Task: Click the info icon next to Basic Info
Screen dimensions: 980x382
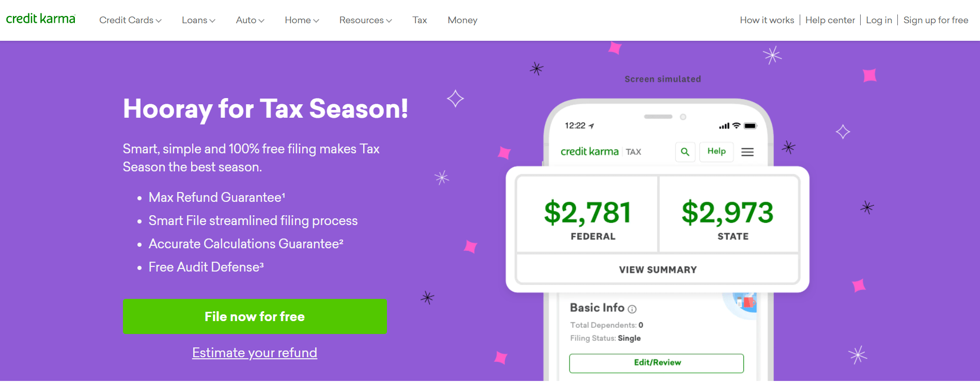Action: pyautogui.click(x=631, y=309)
